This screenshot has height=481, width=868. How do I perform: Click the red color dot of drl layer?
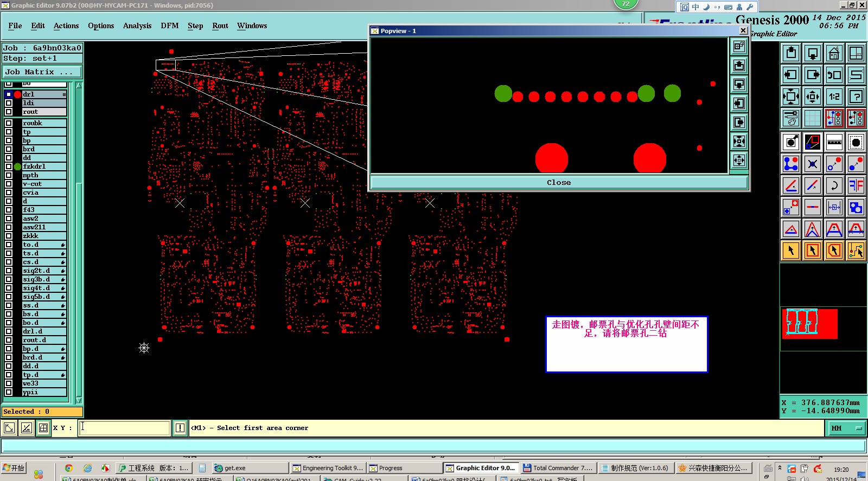point(17,94)
